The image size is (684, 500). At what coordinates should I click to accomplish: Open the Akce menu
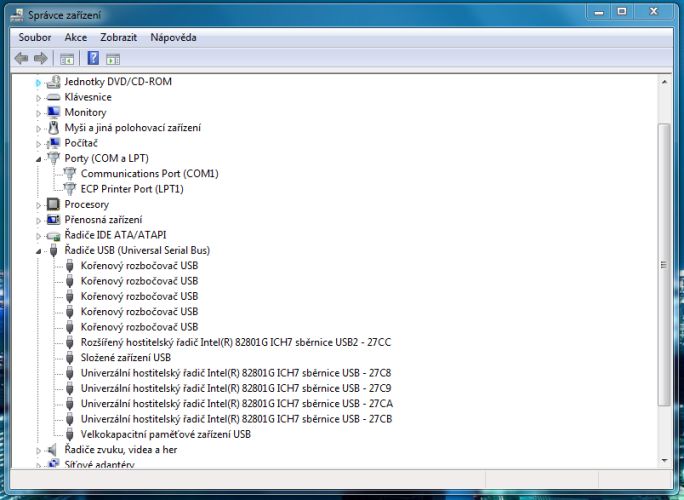coord(76,38)
